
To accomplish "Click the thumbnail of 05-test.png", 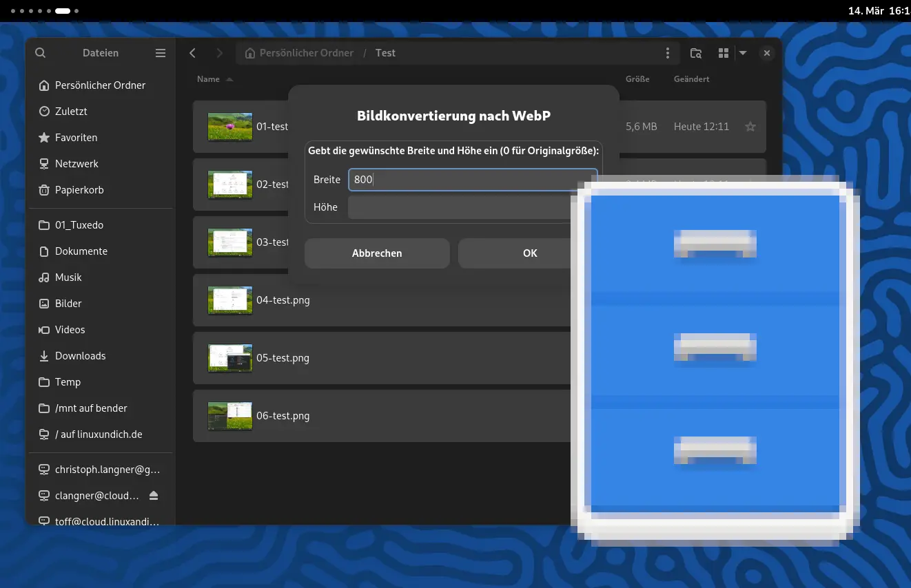I will click(x=229, y=357).
